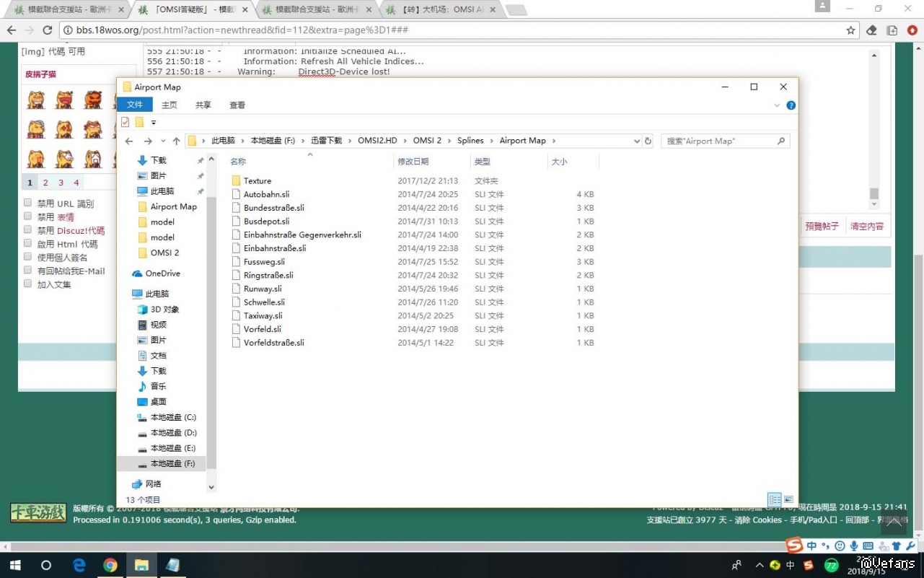
Task: Enable the 禁用 URL 識別 checkbox
Action: click(27, 203)
